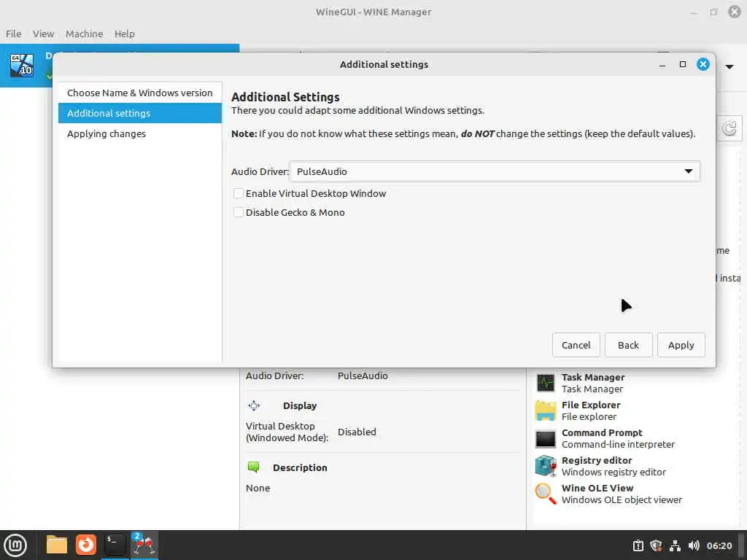
Task: Enable Virtual Desktop Window checkbox
Action: (x=239, y=193)
